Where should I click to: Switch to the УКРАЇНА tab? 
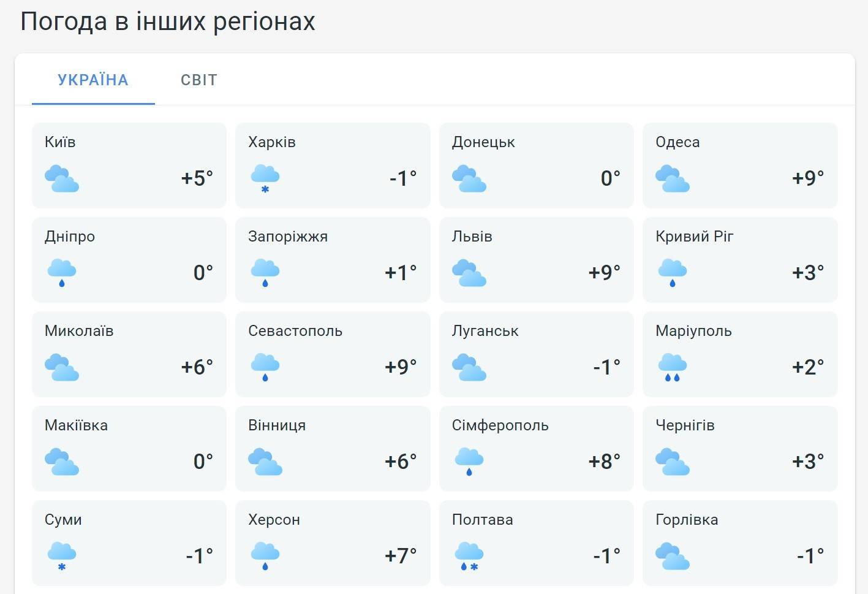pyautogui.click(x=93, y=80)
